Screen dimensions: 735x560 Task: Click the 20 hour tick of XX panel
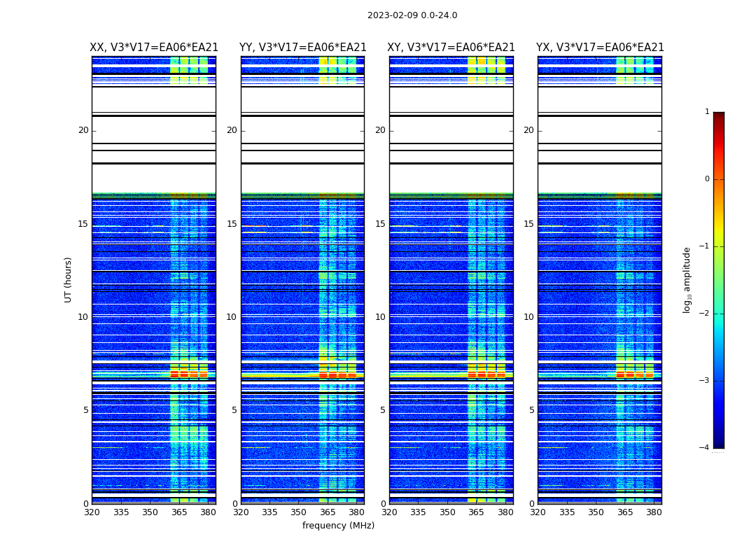point(83,130)
